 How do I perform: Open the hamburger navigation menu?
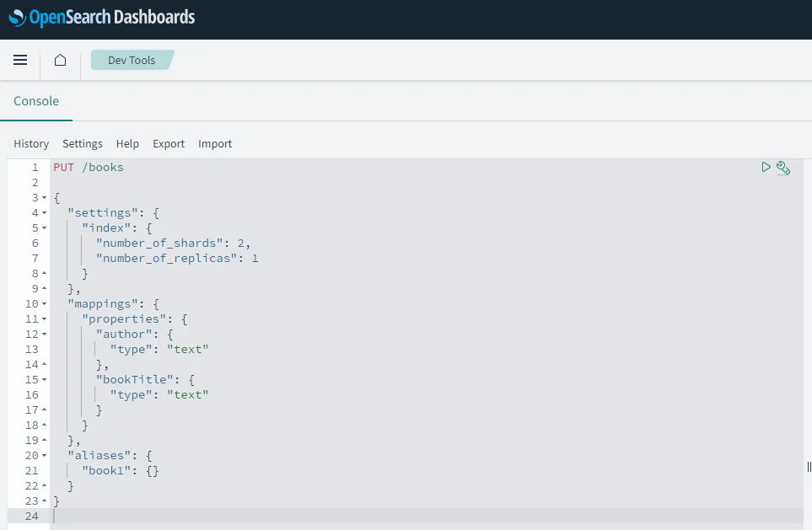tap(20, 60)
